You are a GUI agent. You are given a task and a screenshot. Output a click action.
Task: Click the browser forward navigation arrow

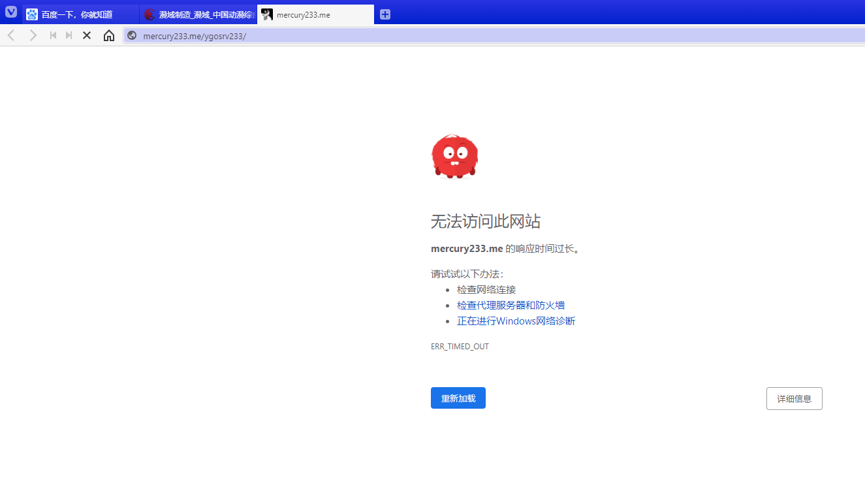tap(33, 35)
